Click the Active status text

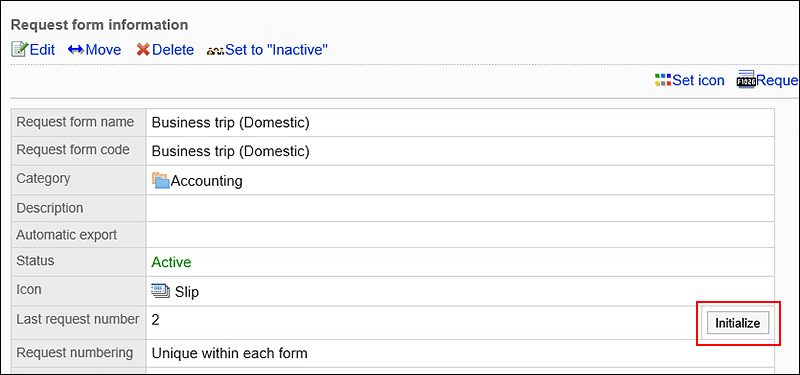171,262
